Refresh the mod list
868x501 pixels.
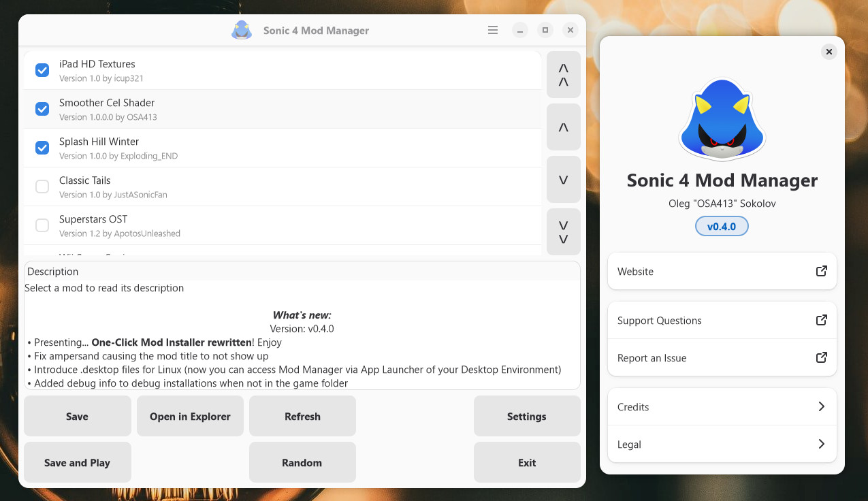(x=302, y=416)
